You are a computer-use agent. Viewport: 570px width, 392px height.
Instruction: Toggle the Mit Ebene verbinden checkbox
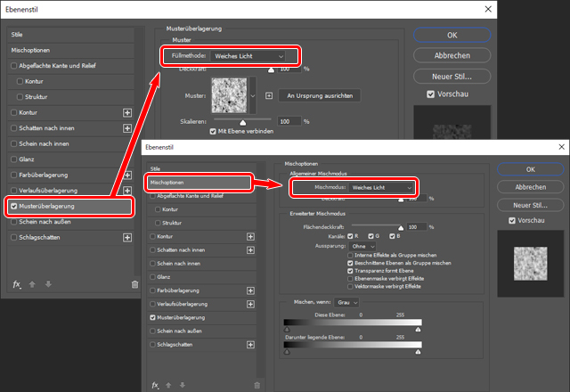coord(212,131)
